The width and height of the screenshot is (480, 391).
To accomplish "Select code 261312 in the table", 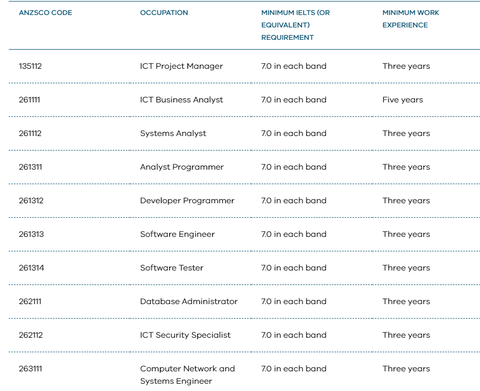I will (31, 201).
